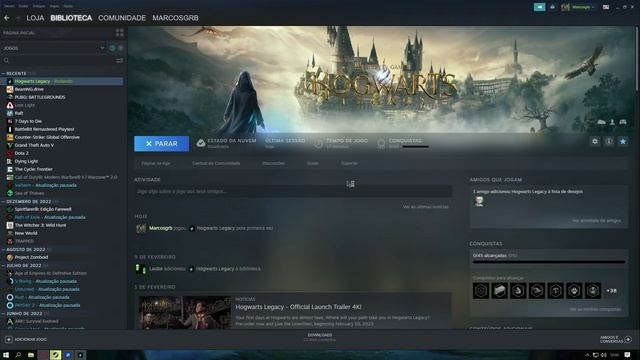Open Steam announcements megaphone button
This screenshot has height=360, width=640.
click(x=539, y=7)
